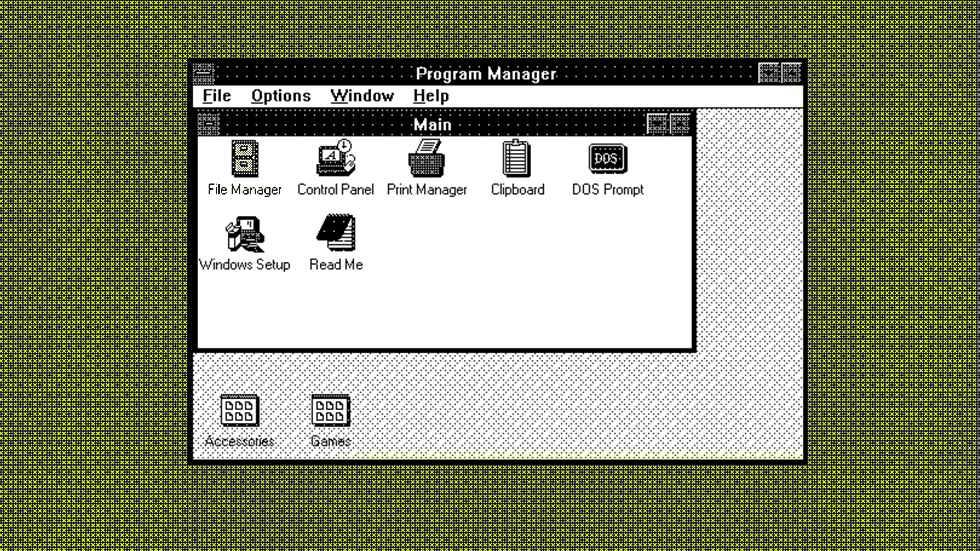Select the Windows Setup icon
The width and height of the screenshot is (980, 551).
(245, 234)
